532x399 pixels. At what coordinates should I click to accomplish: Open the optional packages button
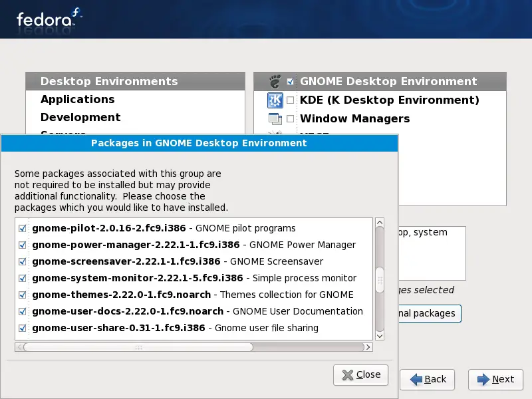point(430,313)
